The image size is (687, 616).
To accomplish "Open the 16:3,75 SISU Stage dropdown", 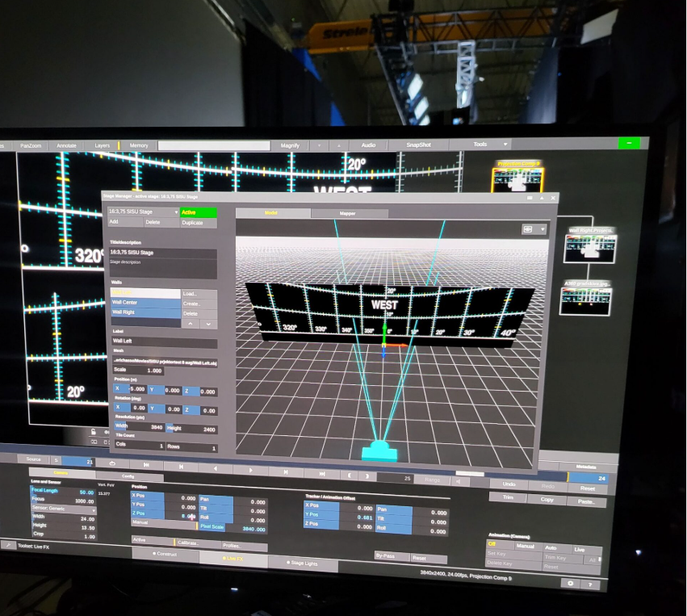I will tap(142, 212).
